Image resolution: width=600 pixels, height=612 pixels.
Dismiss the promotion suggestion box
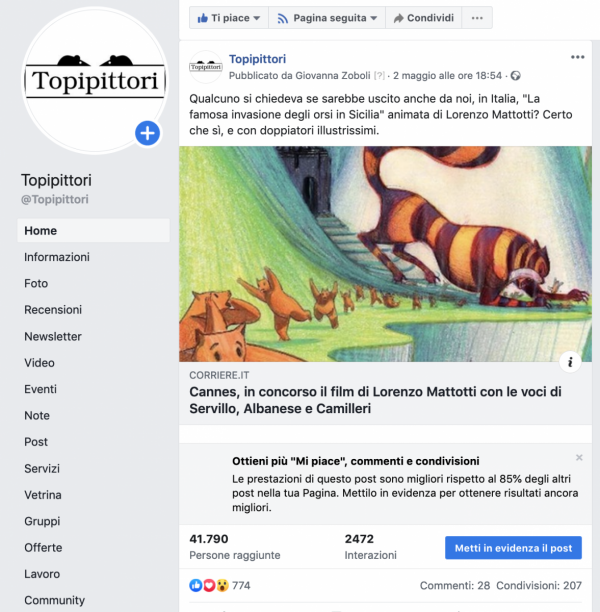[579, 457]
